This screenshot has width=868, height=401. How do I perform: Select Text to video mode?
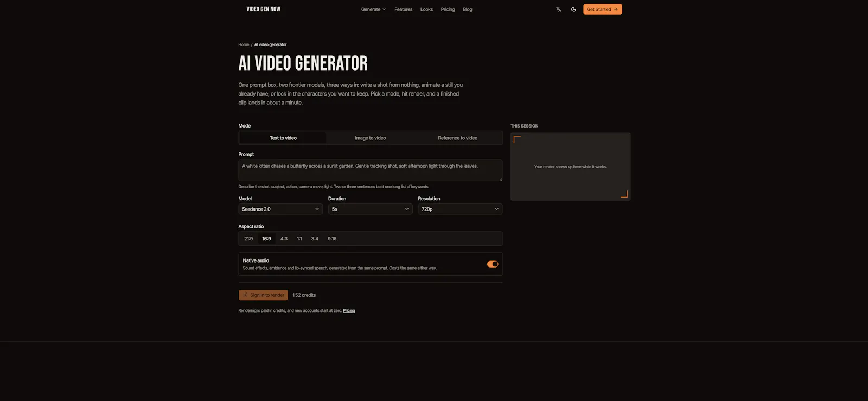coord(283,138)
